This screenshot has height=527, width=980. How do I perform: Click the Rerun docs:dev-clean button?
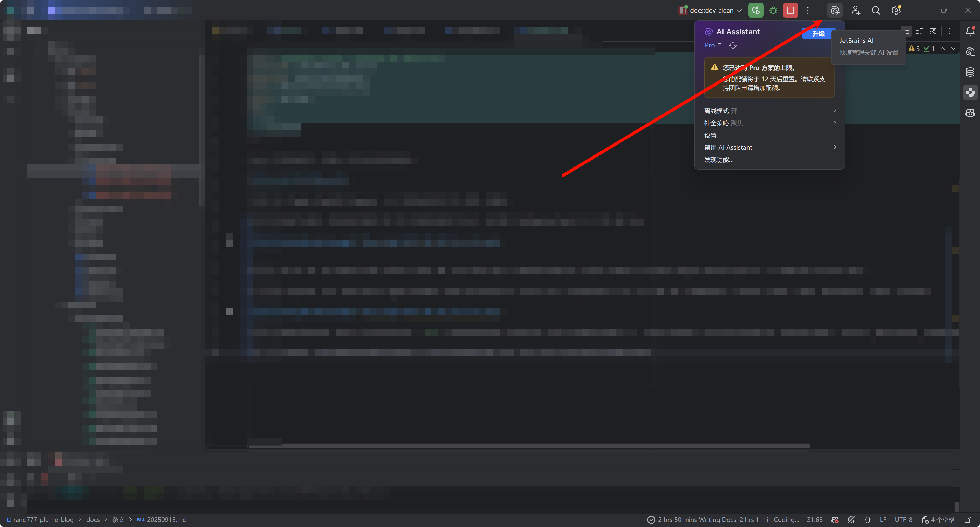tap(755, 10)
